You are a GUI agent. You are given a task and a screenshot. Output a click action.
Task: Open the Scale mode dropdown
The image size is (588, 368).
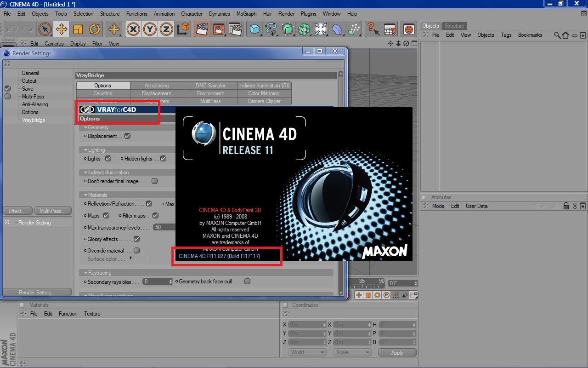tap(352, 352)
